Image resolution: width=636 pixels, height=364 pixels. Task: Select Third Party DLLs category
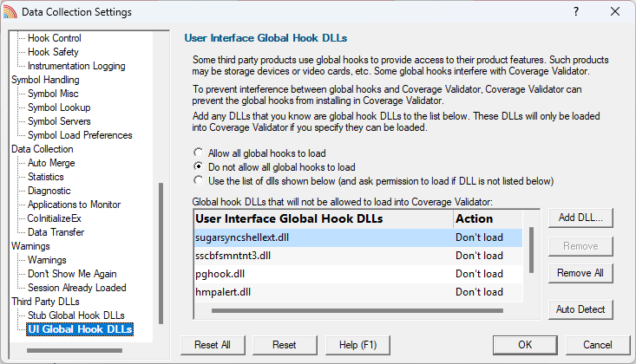tap(45, 302)
